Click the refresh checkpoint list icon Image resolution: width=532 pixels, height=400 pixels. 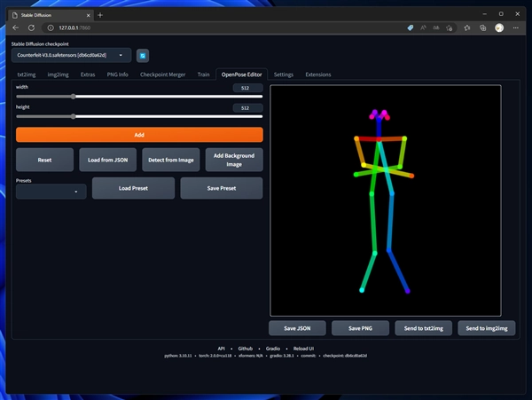tap(142, 55)
